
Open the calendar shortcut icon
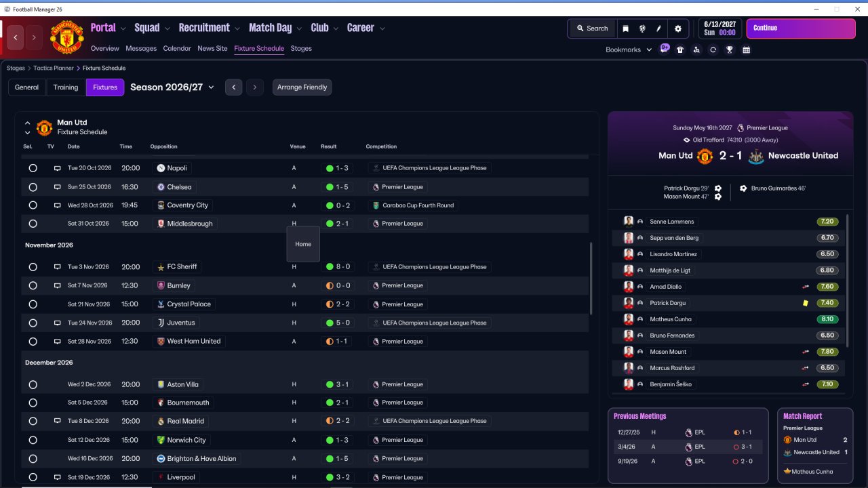coord(746,49)
